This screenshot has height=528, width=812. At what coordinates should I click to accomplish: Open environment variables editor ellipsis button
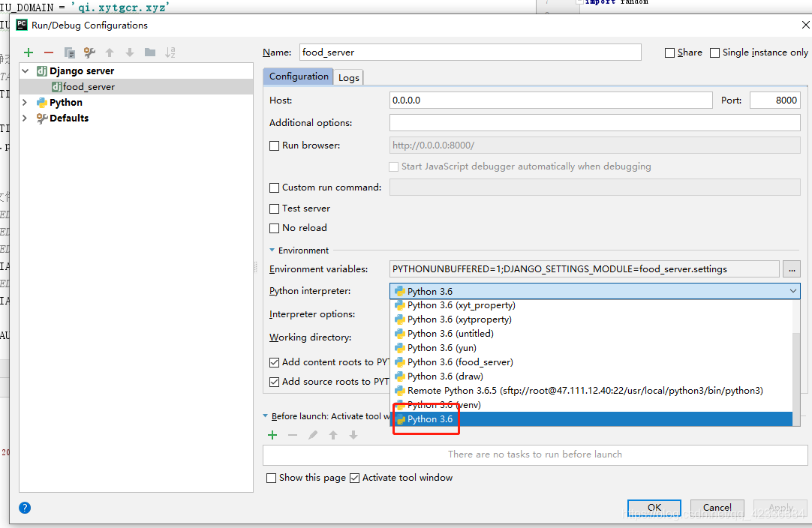click(792, 269)
